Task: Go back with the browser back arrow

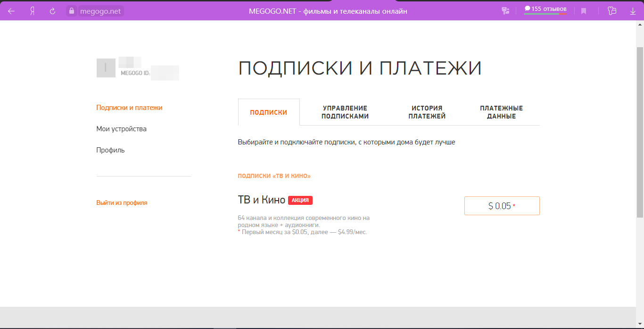Action: pyautogui.click(x=11, y=11)
